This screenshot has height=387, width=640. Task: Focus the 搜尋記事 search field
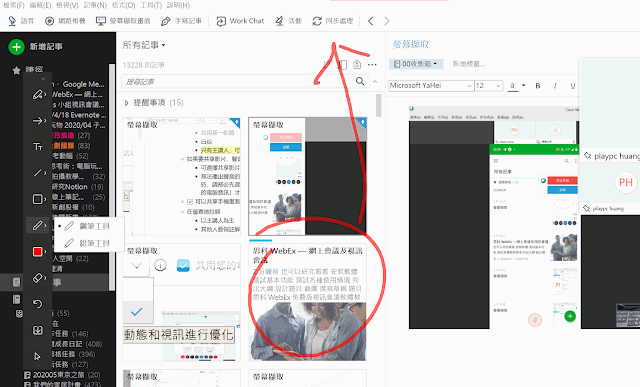point(245,81)
